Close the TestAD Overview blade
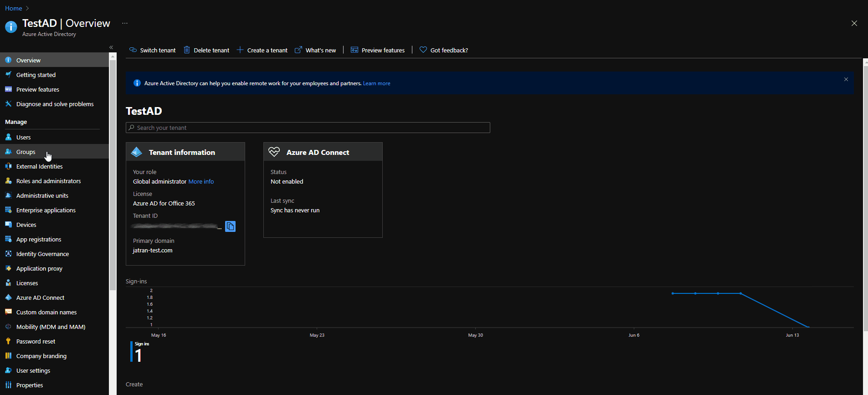This screenshot has width=868, height=395. [854, 23]
